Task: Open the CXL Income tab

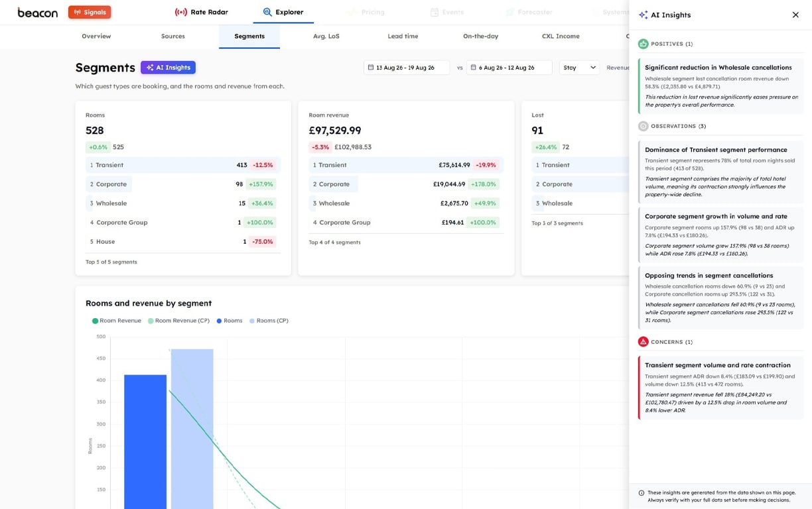Action: [x=561, y=36]
